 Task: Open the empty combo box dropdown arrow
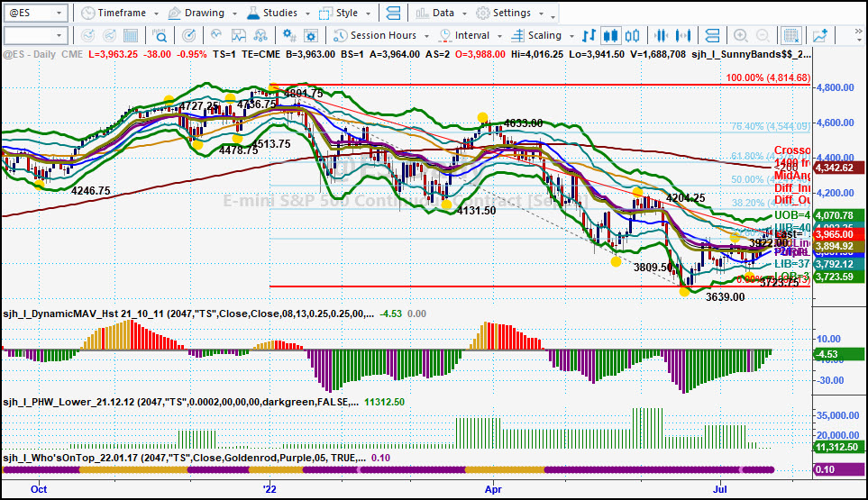[59, 36]
